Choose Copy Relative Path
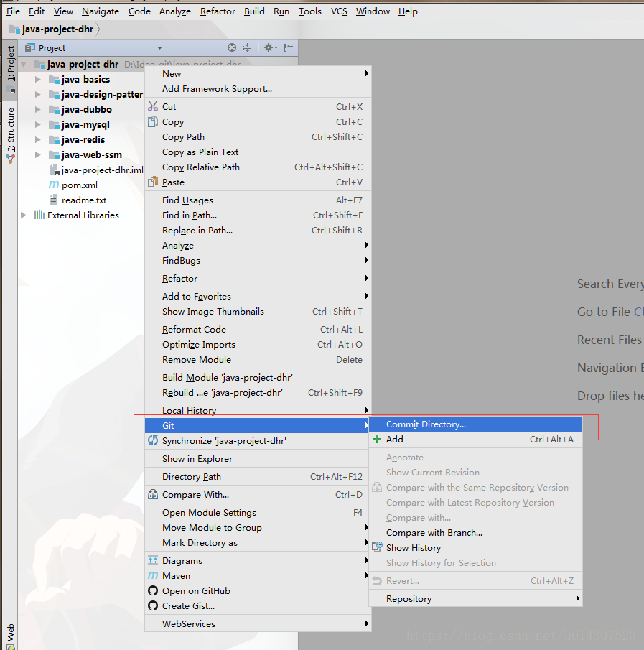The height and width of the screenshot is (650, 644). click(258, 167)
